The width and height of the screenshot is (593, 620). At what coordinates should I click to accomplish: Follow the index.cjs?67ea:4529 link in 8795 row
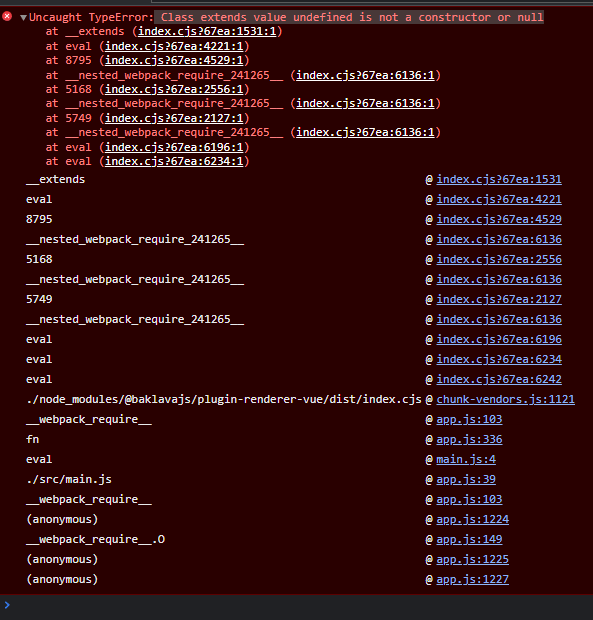[499, 219]
